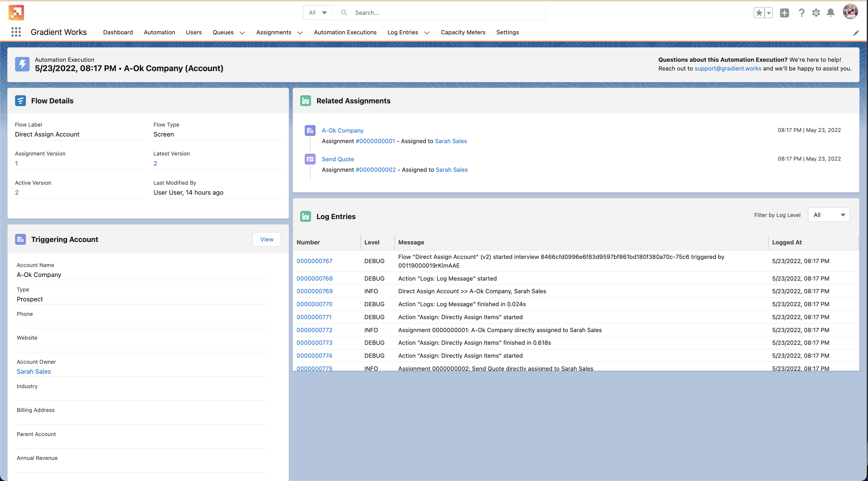The height and width of the screenshot is (481, 868).
Task: Click the user profile avatar
Action: coord(850,12)
